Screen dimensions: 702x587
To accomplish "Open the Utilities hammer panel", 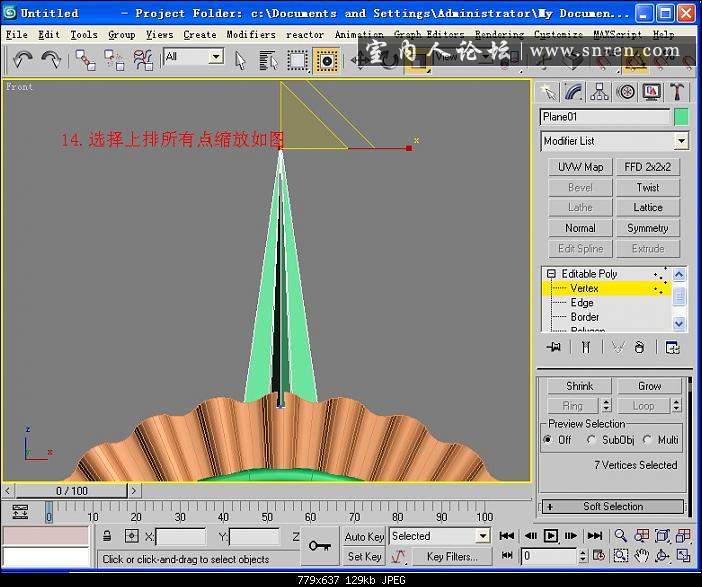I will (x=678, y=92).
